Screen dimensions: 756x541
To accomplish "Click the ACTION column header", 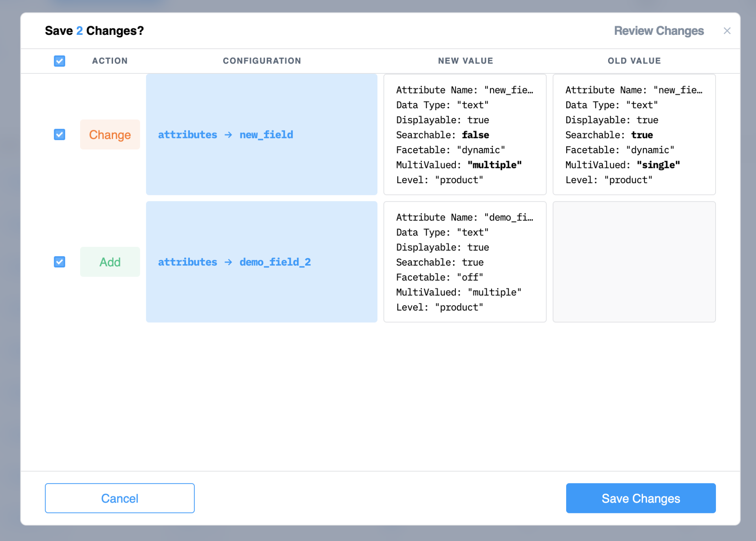I will pyautogui.click(x=110, y=61).
